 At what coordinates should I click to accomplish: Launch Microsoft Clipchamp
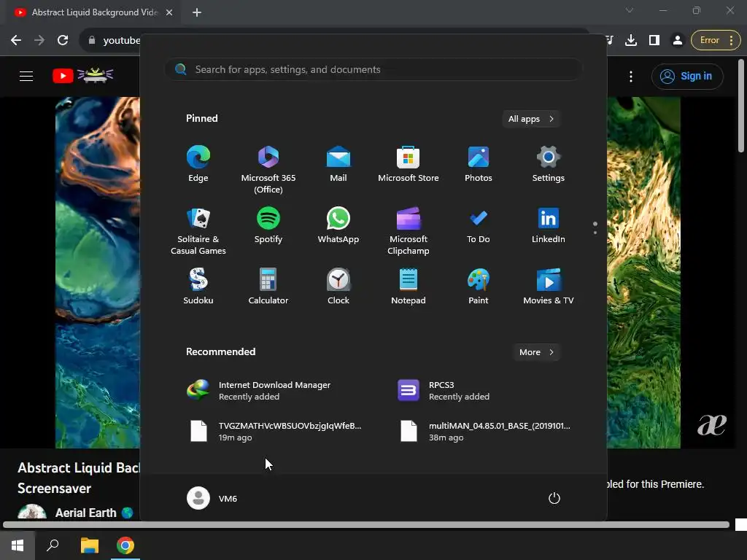409,231
